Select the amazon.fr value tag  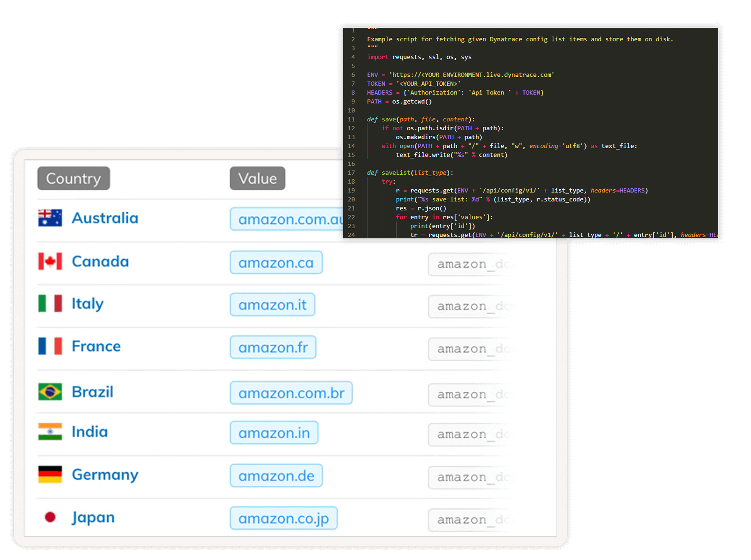pos(273,347)
